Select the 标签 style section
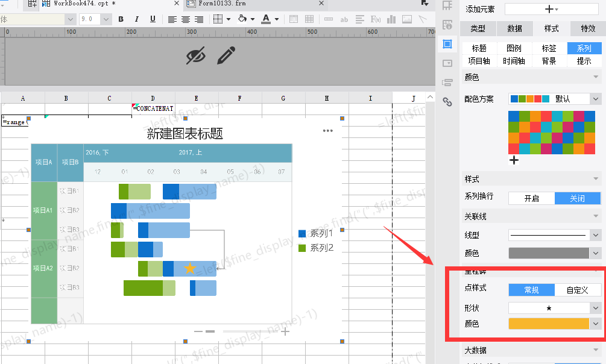 point(549,48)
